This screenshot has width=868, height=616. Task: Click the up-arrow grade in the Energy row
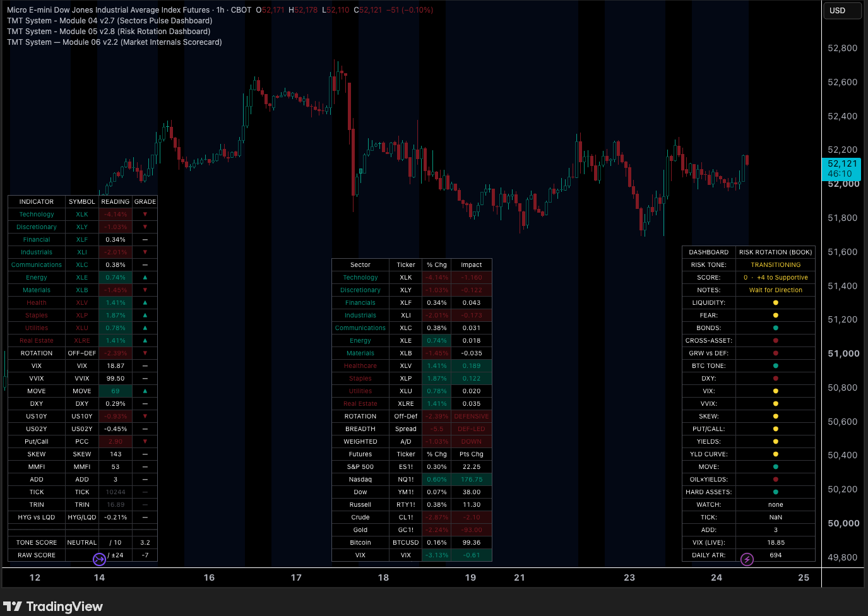[x=145, y=278]
